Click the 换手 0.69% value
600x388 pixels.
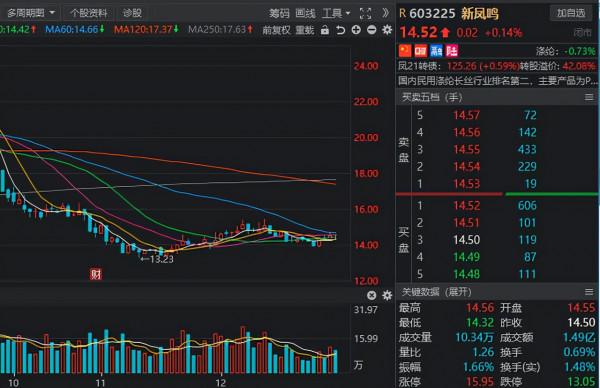[x=579, y=352]
